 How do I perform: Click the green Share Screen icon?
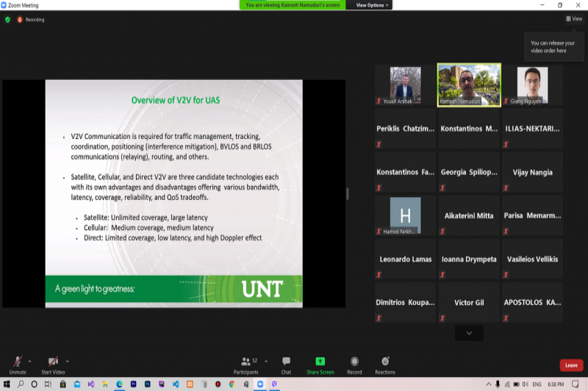[320, 362]
